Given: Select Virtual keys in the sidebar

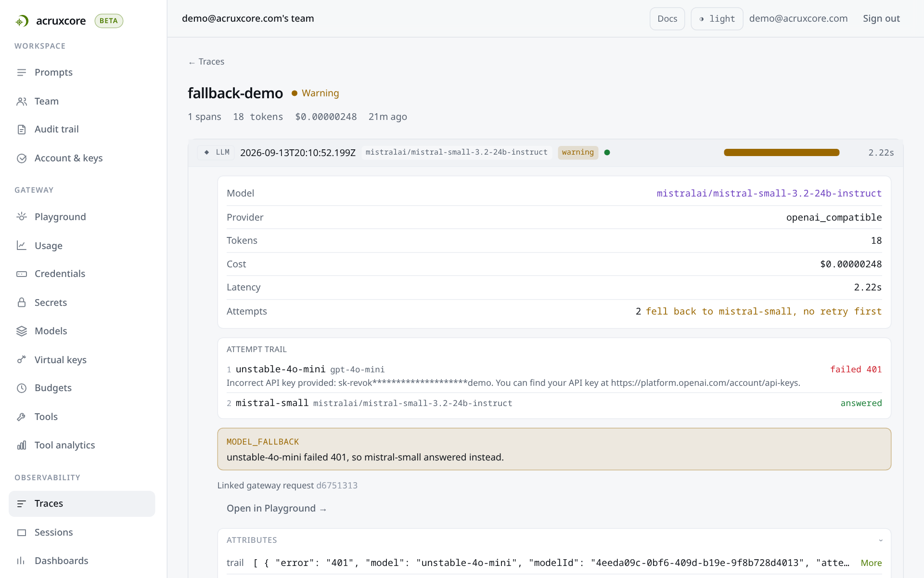Looking at the screenshot, I should (x=82, y=360).
